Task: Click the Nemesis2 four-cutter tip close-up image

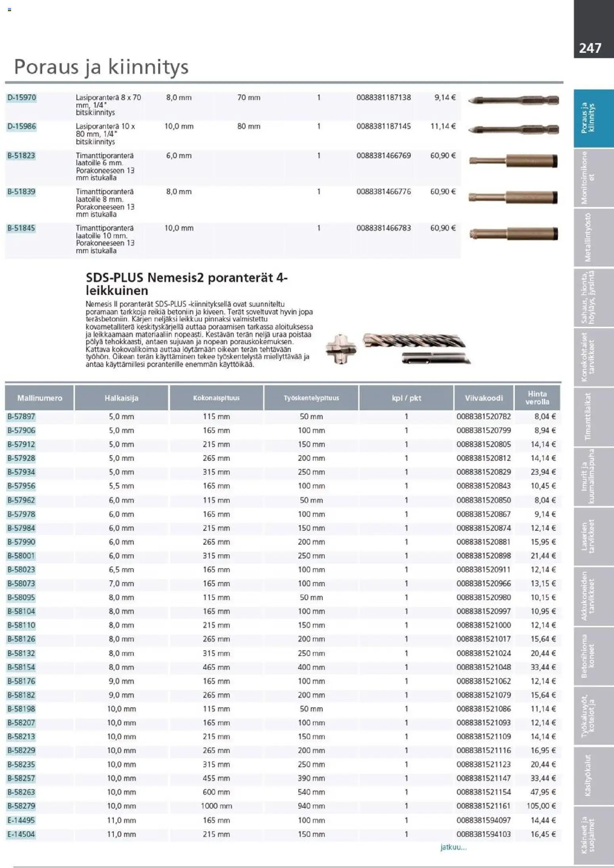Action: (341, 349)
